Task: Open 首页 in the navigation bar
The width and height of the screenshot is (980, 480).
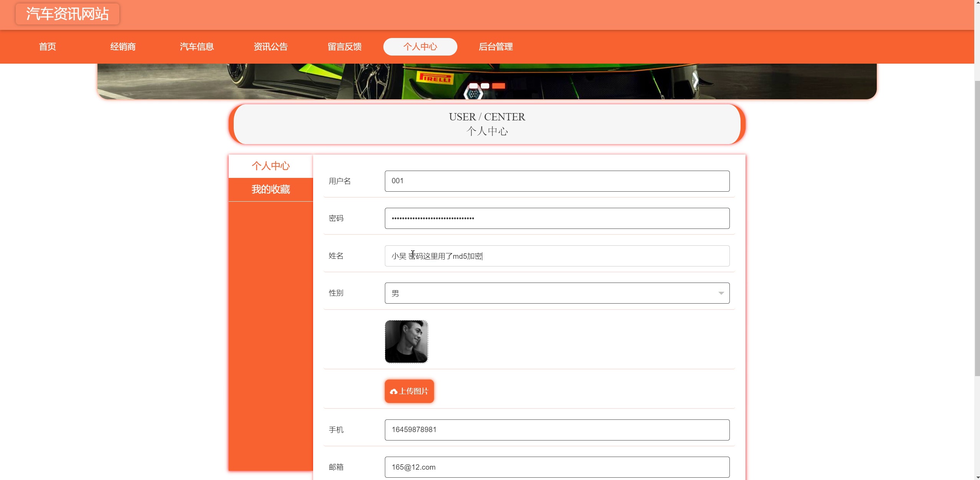Action: click(x=48, y=47)
